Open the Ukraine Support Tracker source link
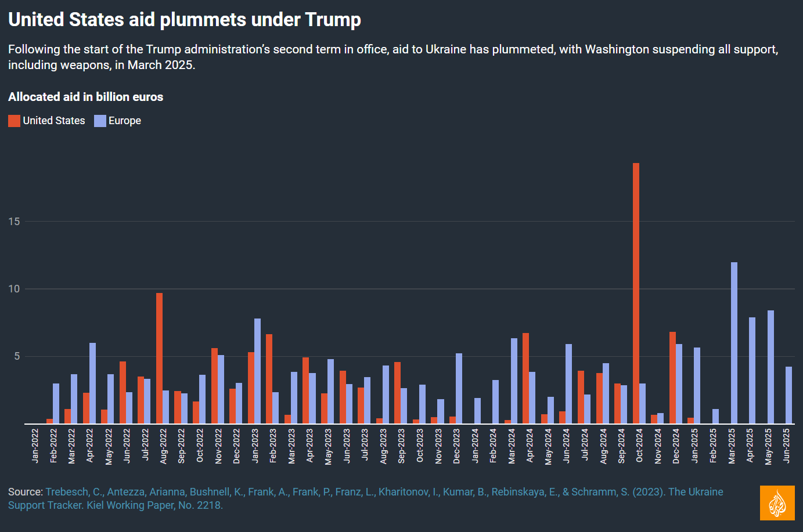 click(384, 498)
